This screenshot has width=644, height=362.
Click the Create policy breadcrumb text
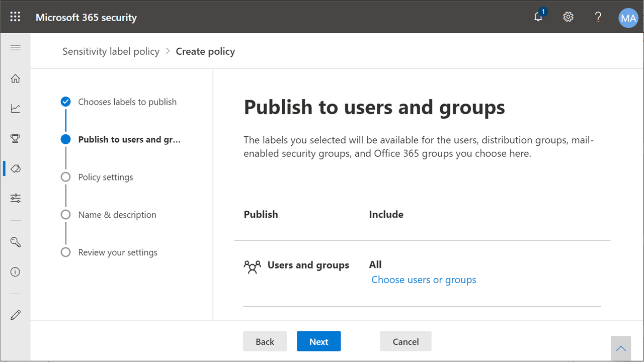click(205, 51)
